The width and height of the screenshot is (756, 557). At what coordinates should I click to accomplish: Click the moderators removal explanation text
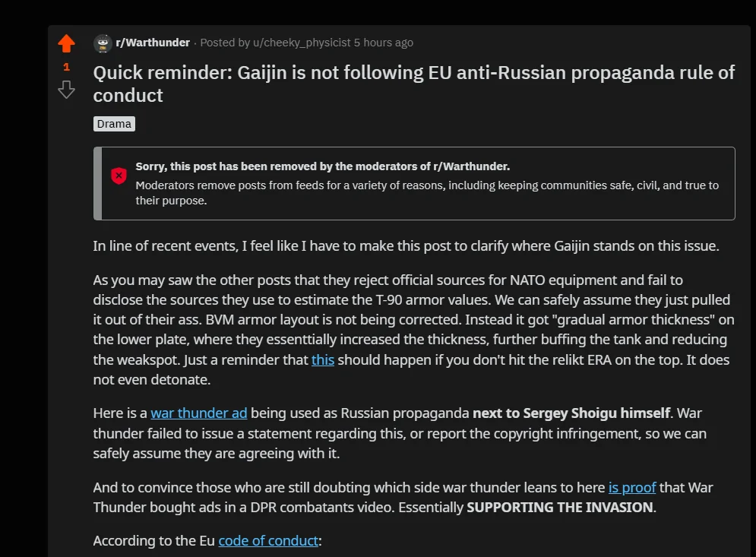[x=427, y=193]
